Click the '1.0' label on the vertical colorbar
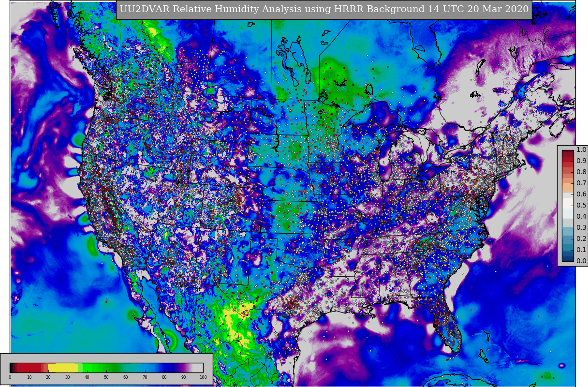This screenshot has height=387, width=588. [581, 150]
